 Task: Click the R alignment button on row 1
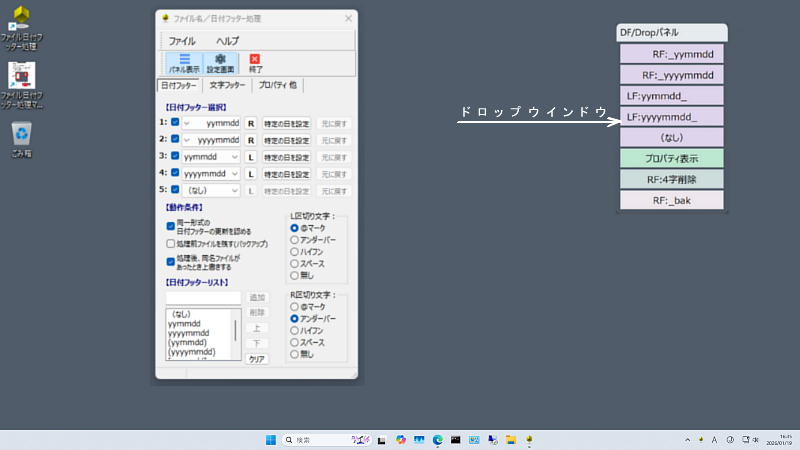coord(251,122)
